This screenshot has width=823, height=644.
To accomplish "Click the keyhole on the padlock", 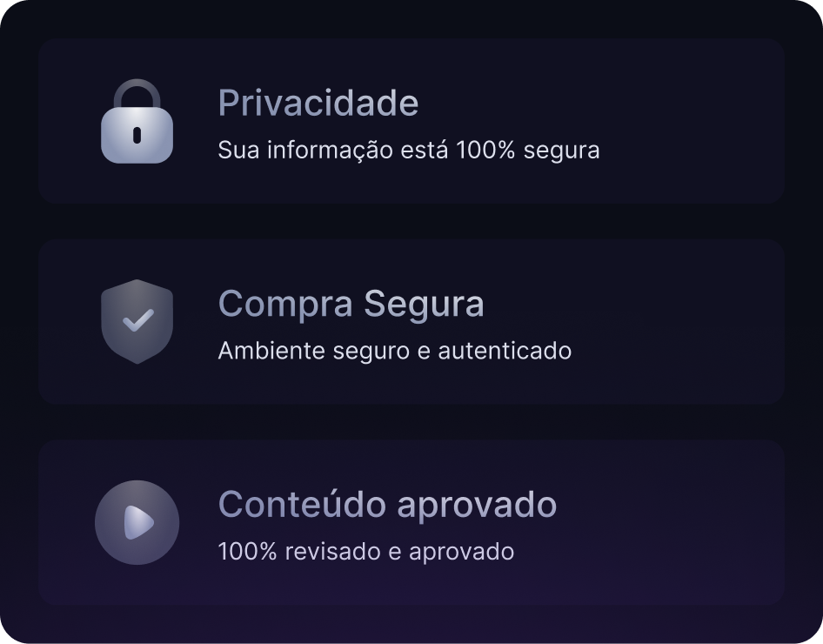I will pos(137,134).
